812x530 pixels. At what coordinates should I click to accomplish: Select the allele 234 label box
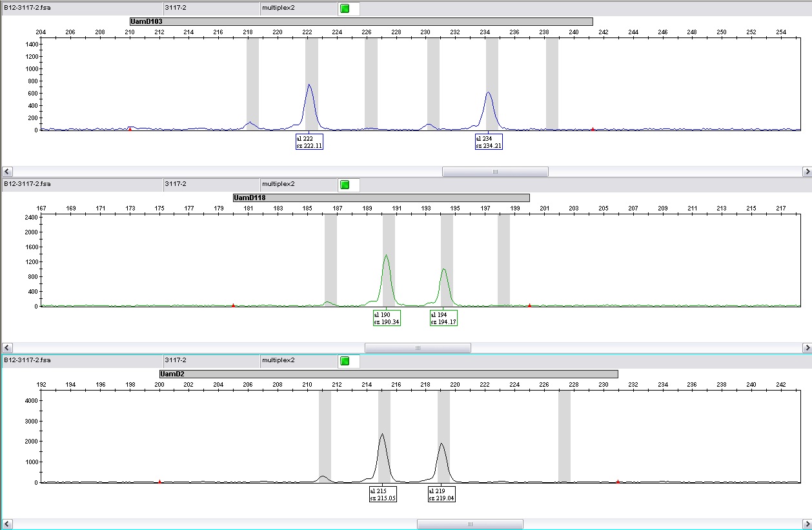tap(489, 142)
